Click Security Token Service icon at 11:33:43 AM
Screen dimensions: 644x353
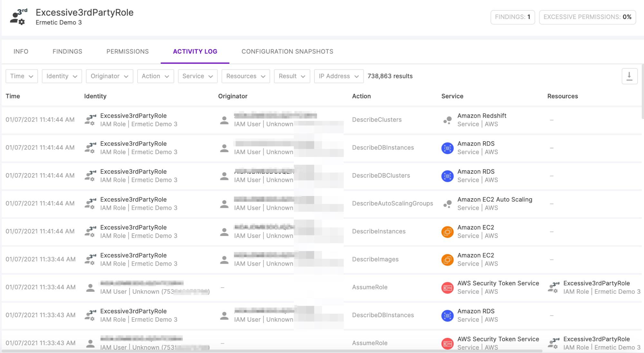(447, 344)
